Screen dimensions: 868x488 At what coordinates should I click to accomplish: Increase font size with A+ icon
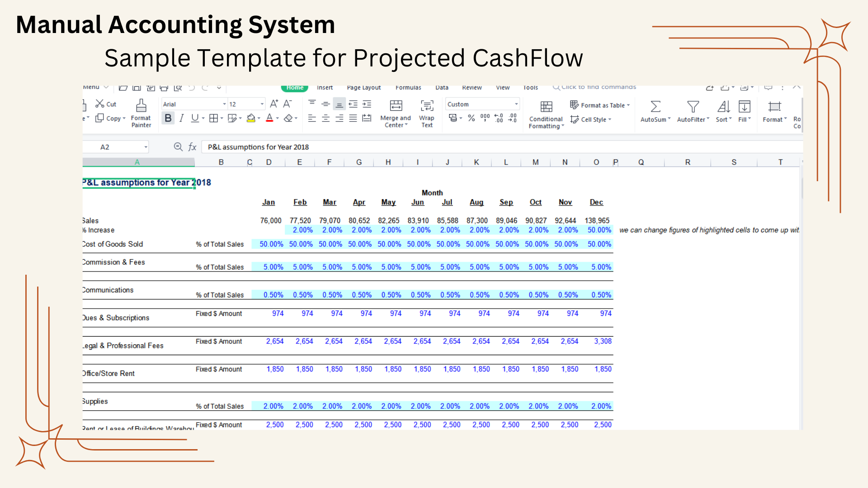(274, 104)
